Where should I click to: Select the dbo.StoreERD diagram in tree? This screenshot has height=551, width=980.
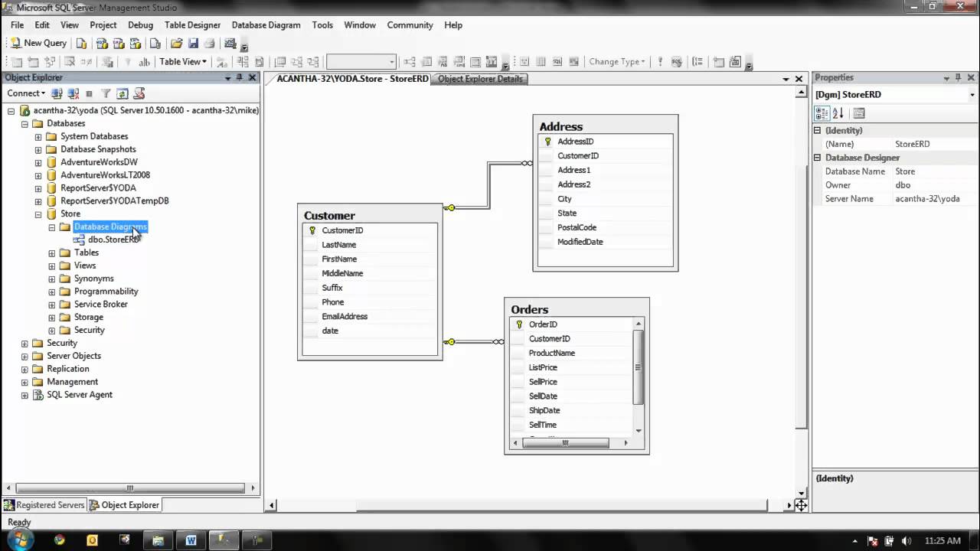click(114, 240)
